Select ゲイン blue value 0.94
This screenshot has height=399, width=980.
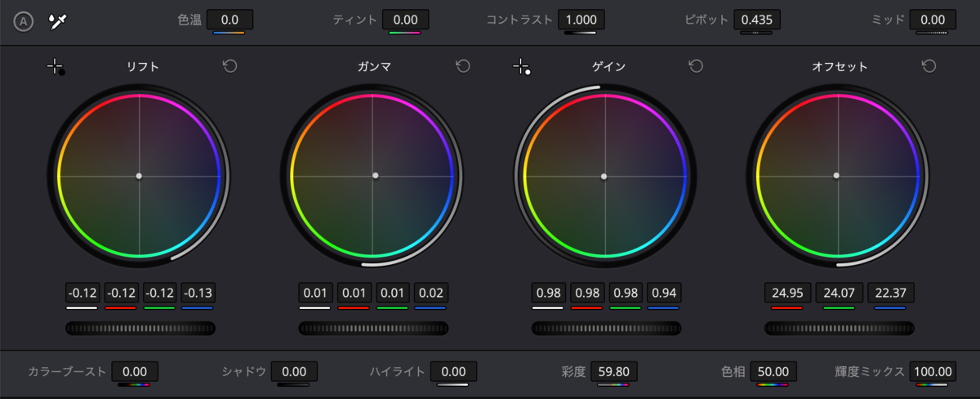(x=663, y=293)
